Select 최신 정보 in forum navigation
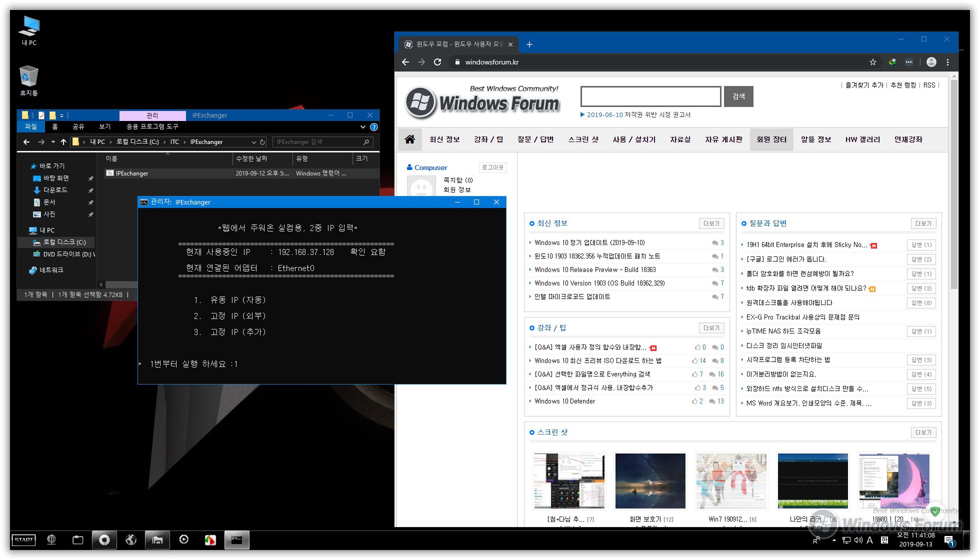This screenshot has width=980, height=560. point(444,139)
